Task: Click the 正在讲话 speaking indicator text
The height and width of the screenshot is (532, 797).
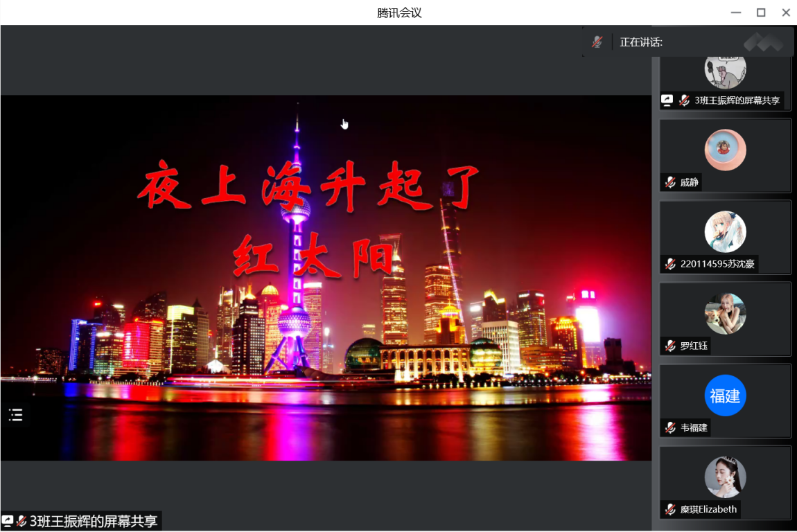Action: coord(640,42)
